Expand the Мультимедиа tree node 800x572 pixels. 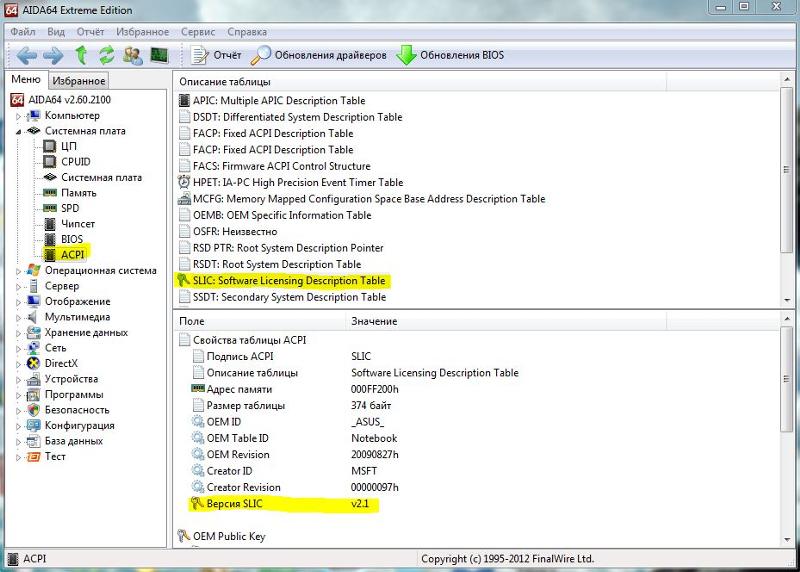[18, 318]
